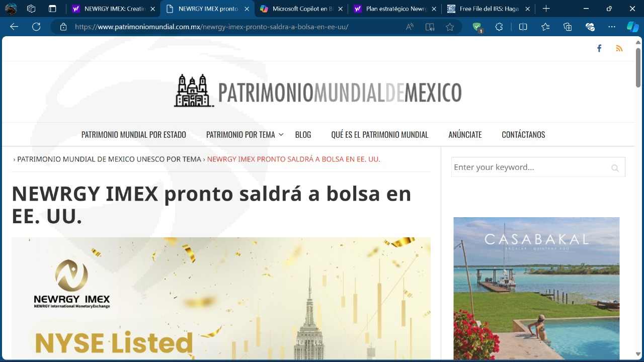644x362 pixels.
Task: Click the breadcrumb Patrimonio Mundial de Mexico UNESCO link
Action: pos(109,159)
